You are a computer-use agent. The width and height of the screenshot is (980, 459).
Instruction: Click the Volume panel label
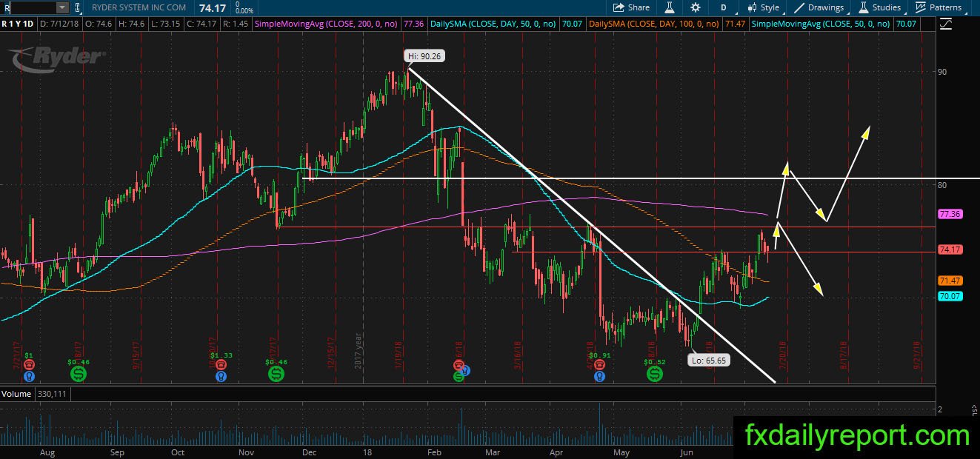point(16,394)
